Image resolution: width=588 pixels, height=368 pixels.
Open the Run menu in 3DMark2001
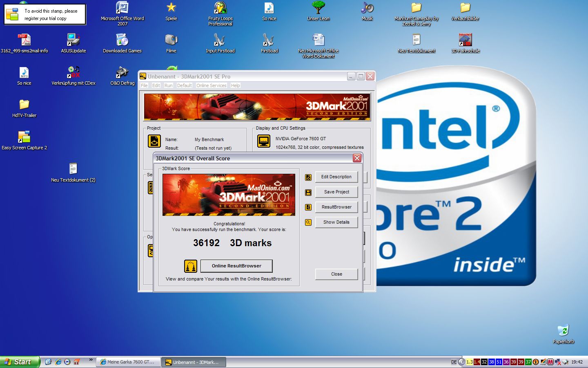tap(168, 85)
